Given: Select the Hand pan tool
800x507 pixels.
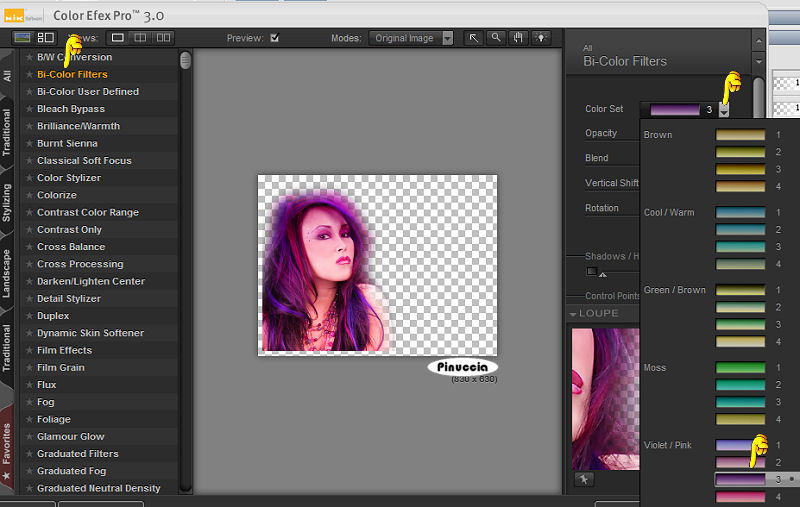Looking at the screenshot, I should (x=517, y=38).
